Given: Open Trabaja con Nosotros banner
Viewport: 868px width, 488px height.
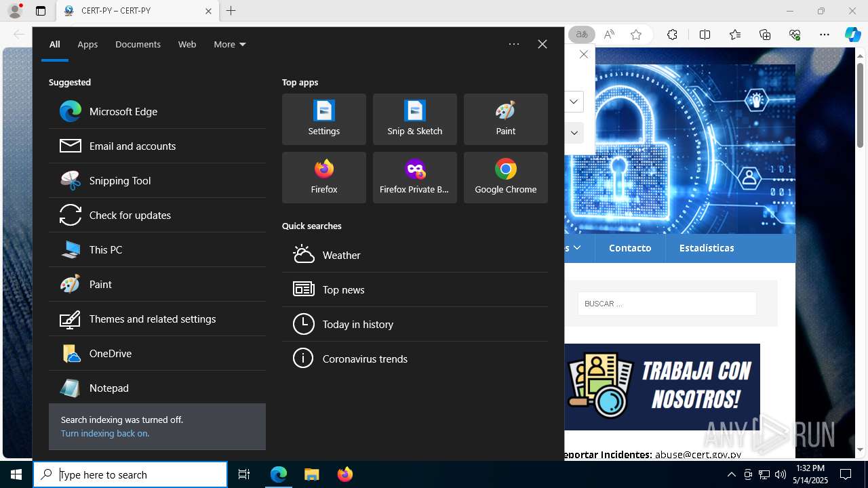Looking at the screenshot, I should (663, 387).
